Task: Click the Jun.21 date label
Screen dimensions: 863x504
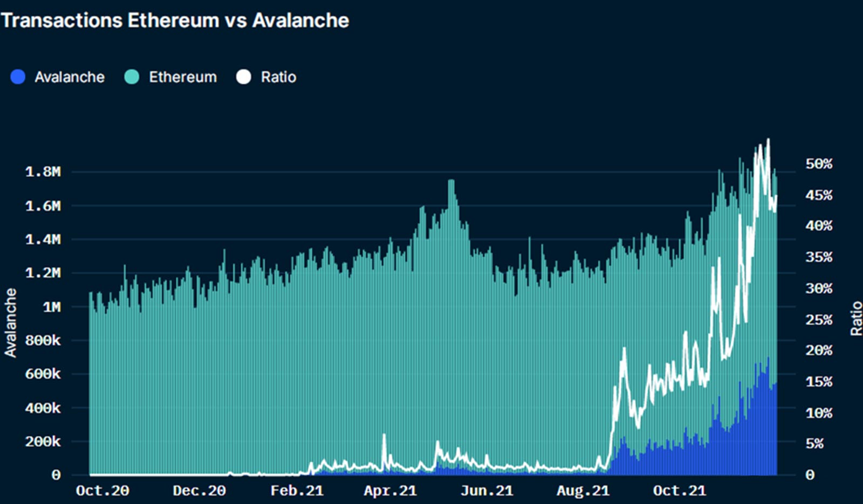Action: 487,491
